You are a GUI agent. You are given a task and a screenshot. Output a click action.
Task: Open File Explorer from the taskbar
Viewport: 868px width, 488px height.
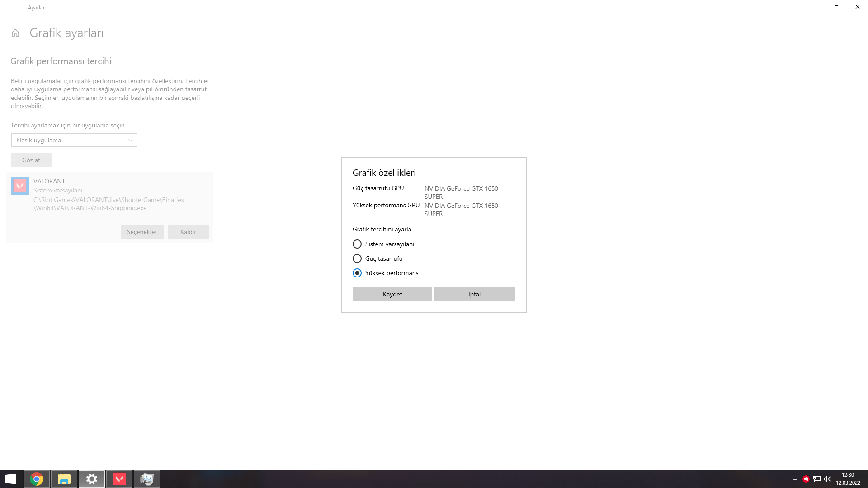[x=64, y=479]
